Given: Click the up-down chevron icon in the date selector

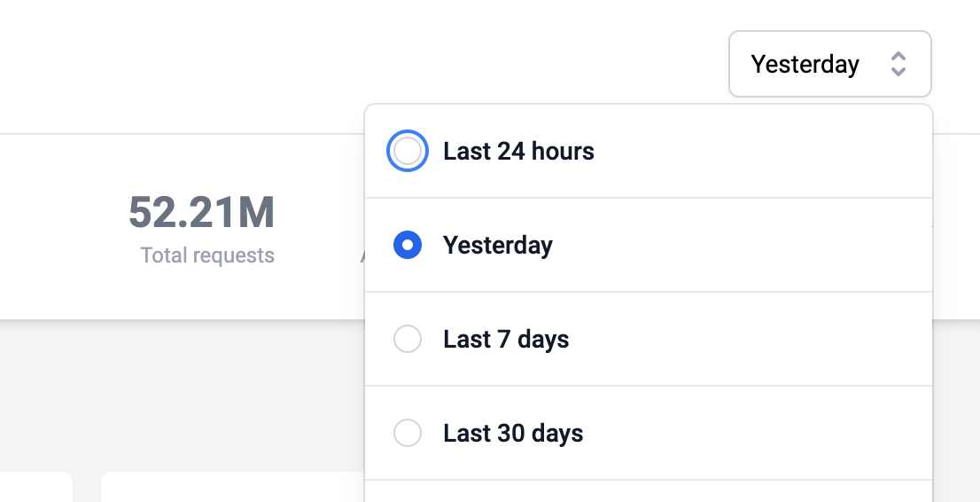Looking at the screenshot, I should (898, 64).
